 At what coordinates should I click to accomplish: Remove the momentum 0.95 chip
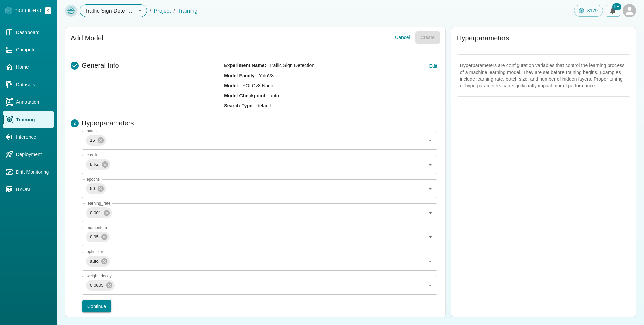point(104,237)
